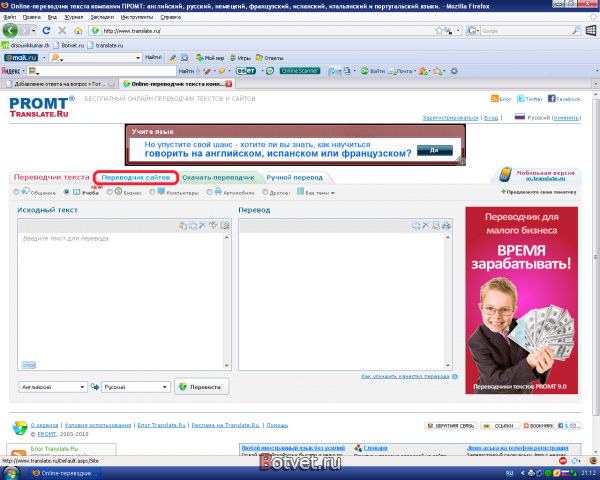The width and height of the screenshot is (600, 480).
Task: Click the URL address bar
Action: [268, 31]
